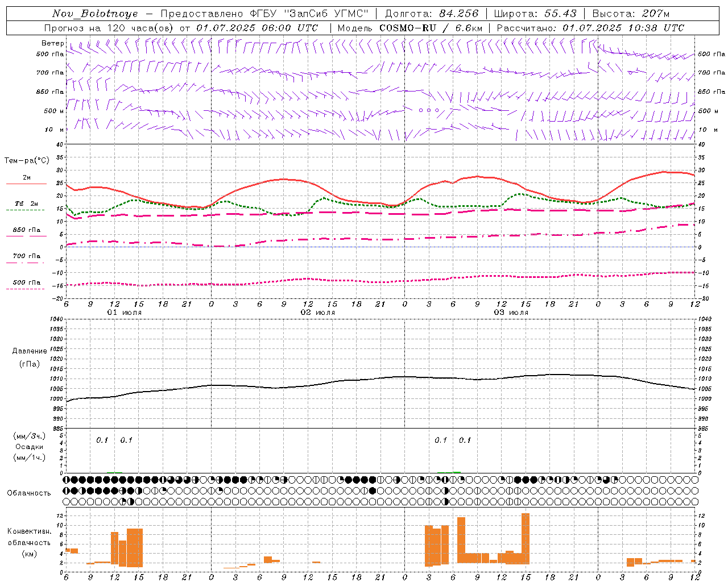This screenshot has height=582, width=728.
Task: Click the '01 июля' date label
Action: (125, 313)
